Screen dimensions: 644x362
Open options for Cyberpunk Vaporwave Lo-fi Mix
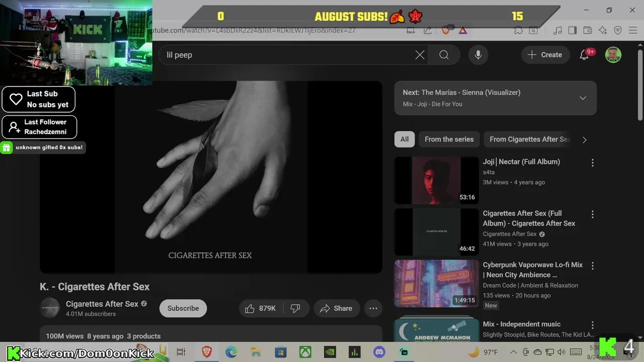[x=592, y=265]
